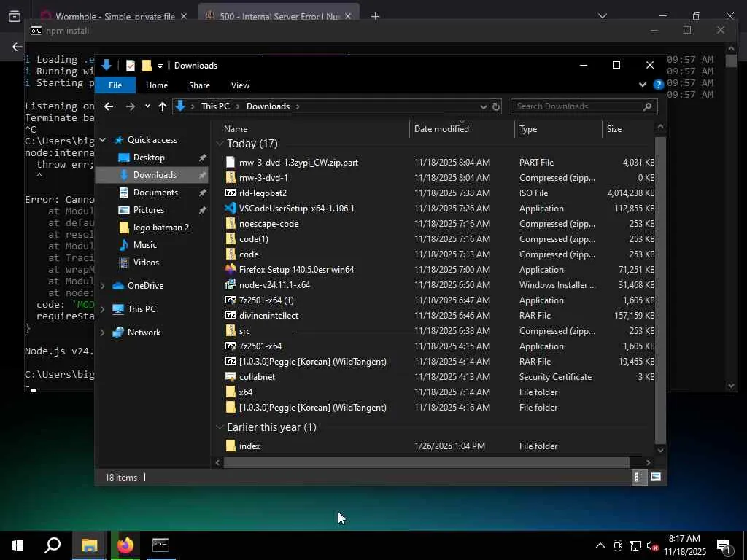Click the index folder icon
This screenshot has height=560, width=747.
231,446
